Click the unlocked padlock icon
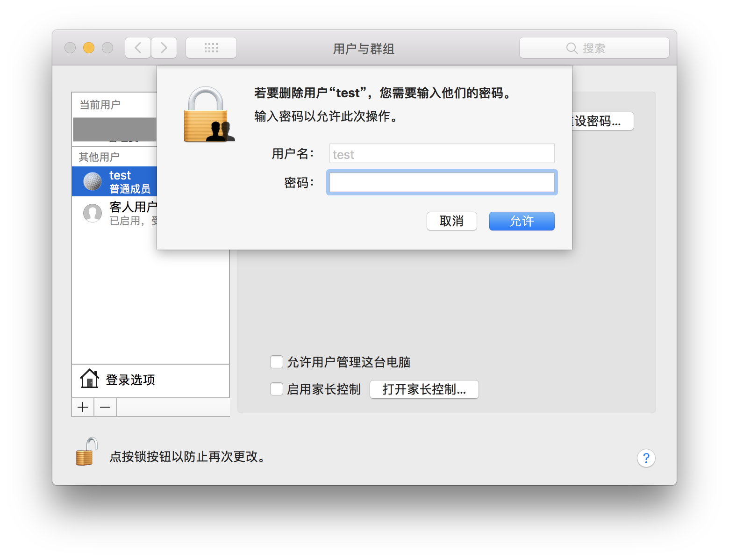The image size is (729, 560). pos(86,452)
